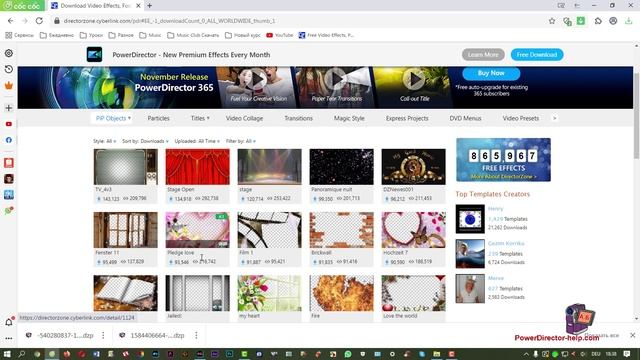Click the browser back arrow
Image resolution: width=640 pixels, height=360 pixels.
(x=11, y=21)
